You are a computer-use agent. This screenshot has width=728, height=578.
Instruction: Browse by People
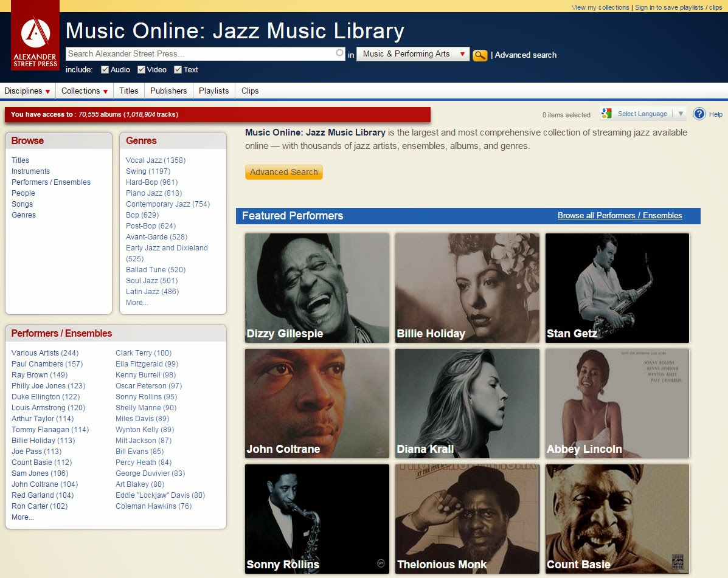[x=23, y=193]
